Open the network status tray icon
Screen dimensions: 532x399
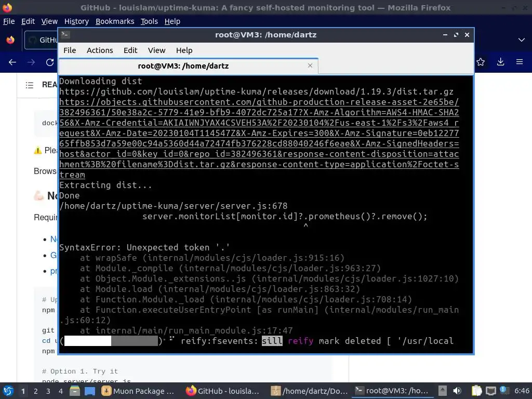(490, 391)
